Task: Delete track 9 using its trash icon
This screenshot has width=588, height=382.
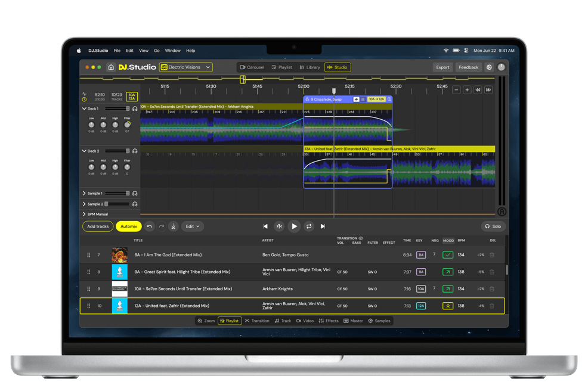Action: coord(492,289)
